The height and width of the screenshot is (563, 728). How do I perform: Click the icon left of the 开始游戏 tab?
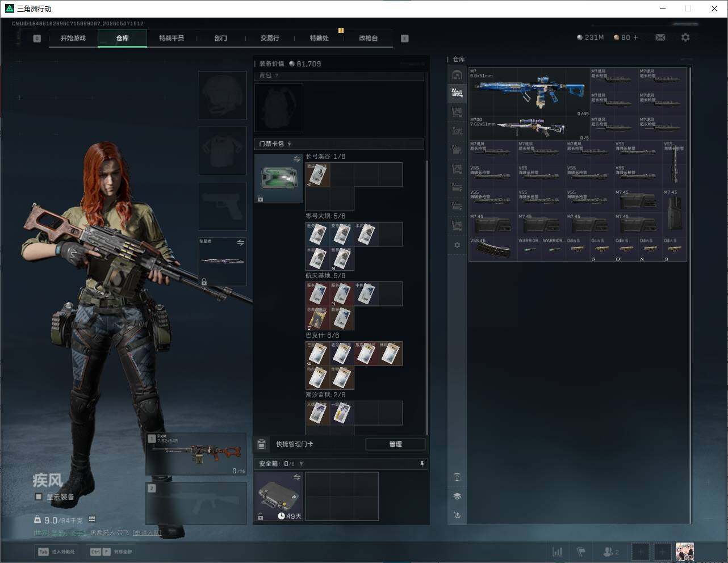coord(37,39)
